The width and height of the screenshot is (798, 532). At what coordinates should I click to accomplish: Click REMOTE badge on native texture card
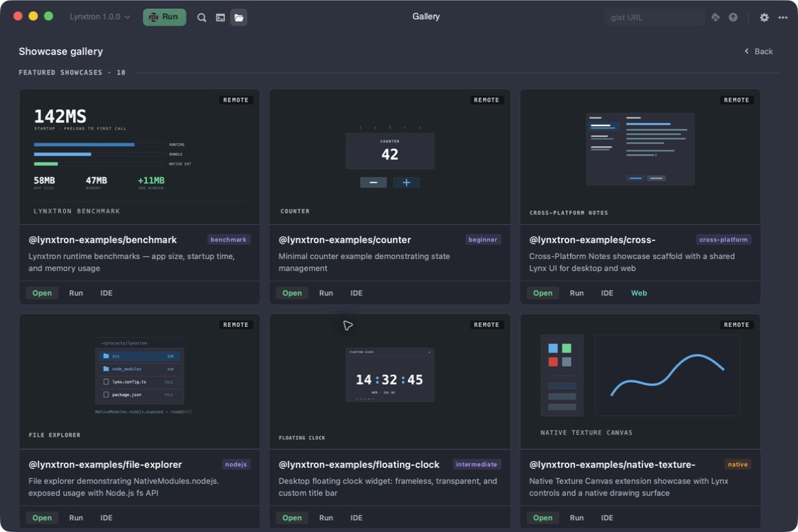coord(736,325)
